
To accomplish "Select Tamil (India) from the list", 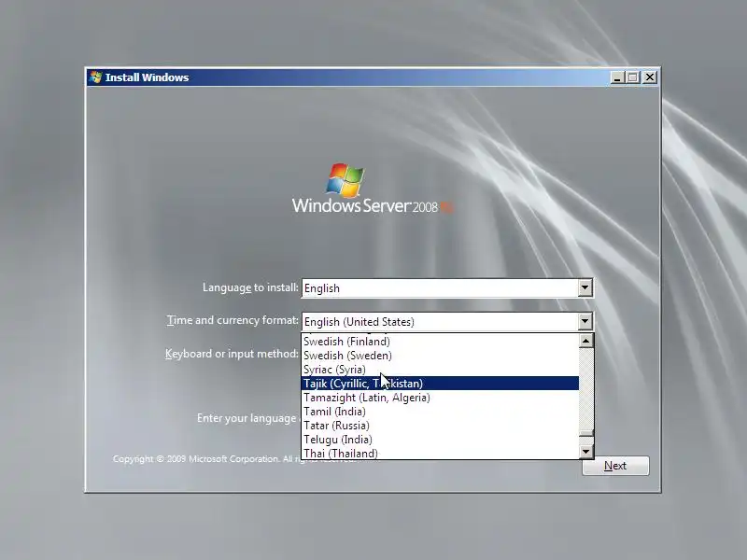I will tap(440, 412).
